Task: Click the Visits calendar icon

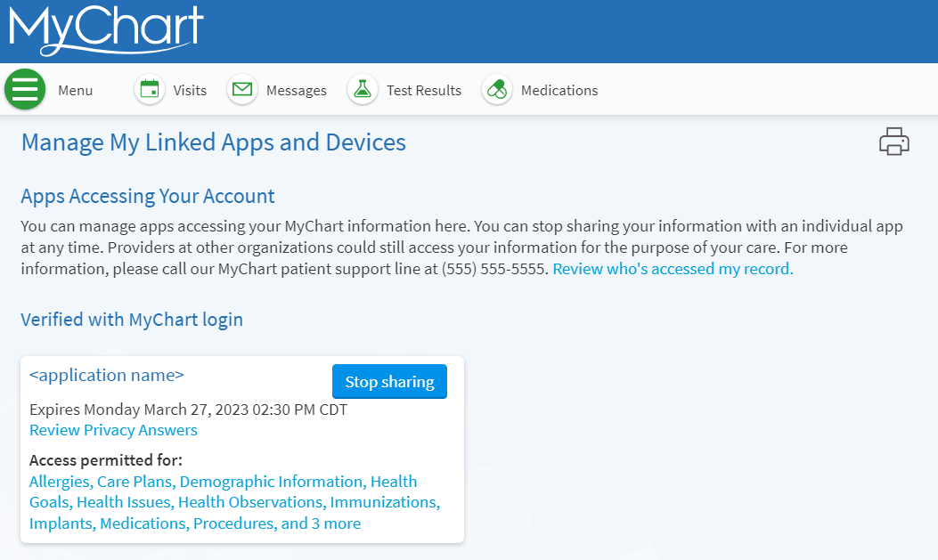Action: [150, 90]
